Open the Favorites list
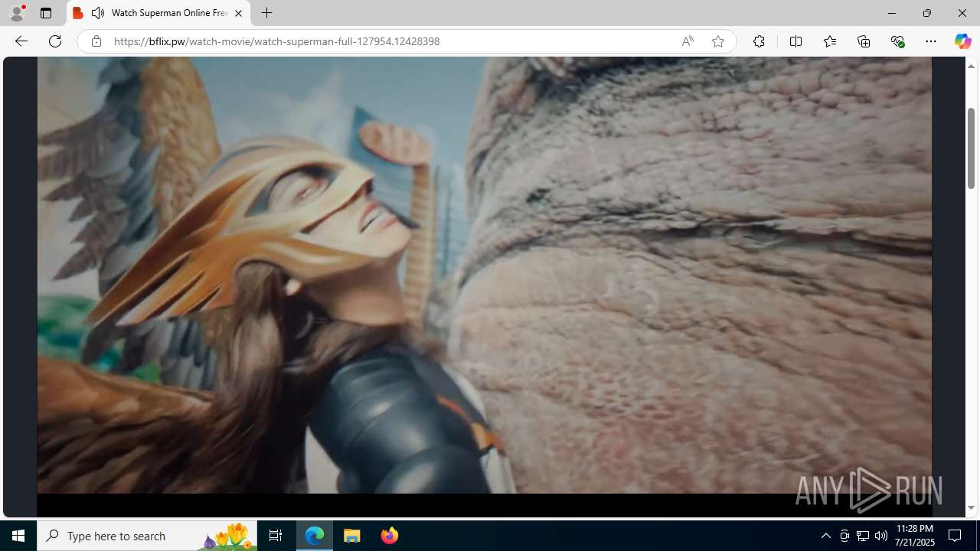This screenshot has width=980, height=551. pos(829,41)
